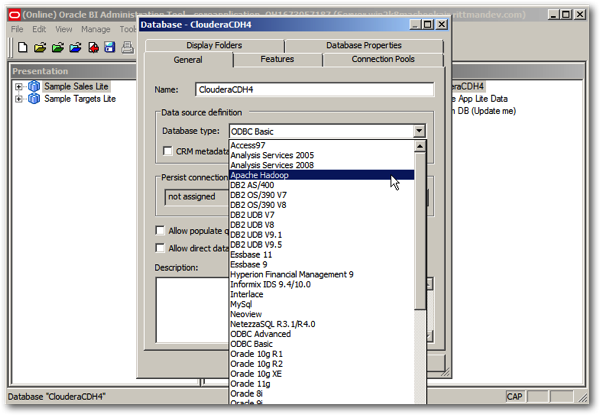The image size is (600, 415).
Task: Click the not assigned persist connection field
Action: click(197, 197)
